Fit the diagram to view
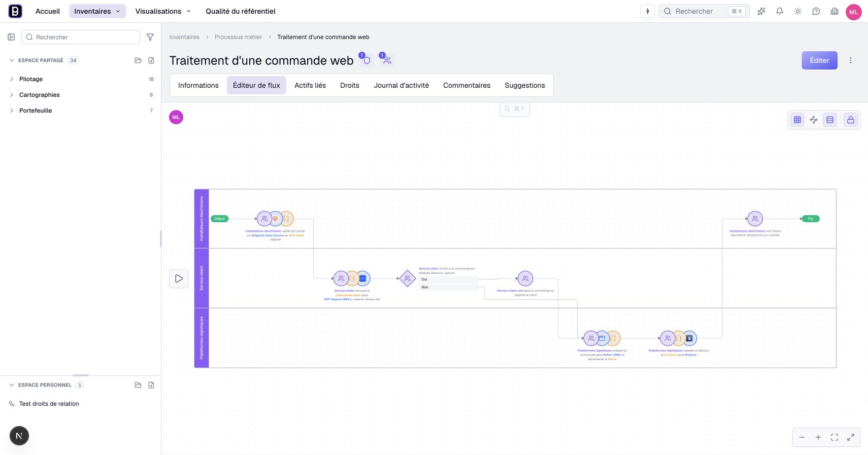The width and height of the screenshot is (868, 455). pyautogui.click(x=834, y=437)
